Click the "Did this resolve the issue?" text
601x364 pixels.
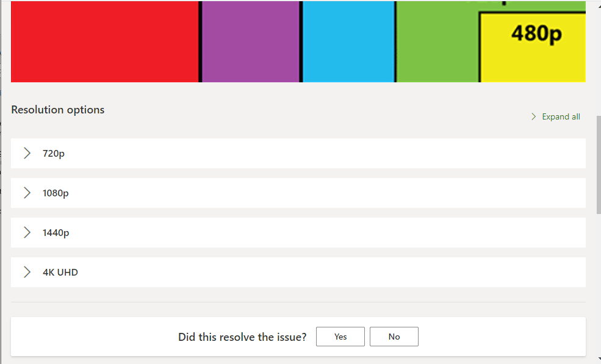pos(242,337)
